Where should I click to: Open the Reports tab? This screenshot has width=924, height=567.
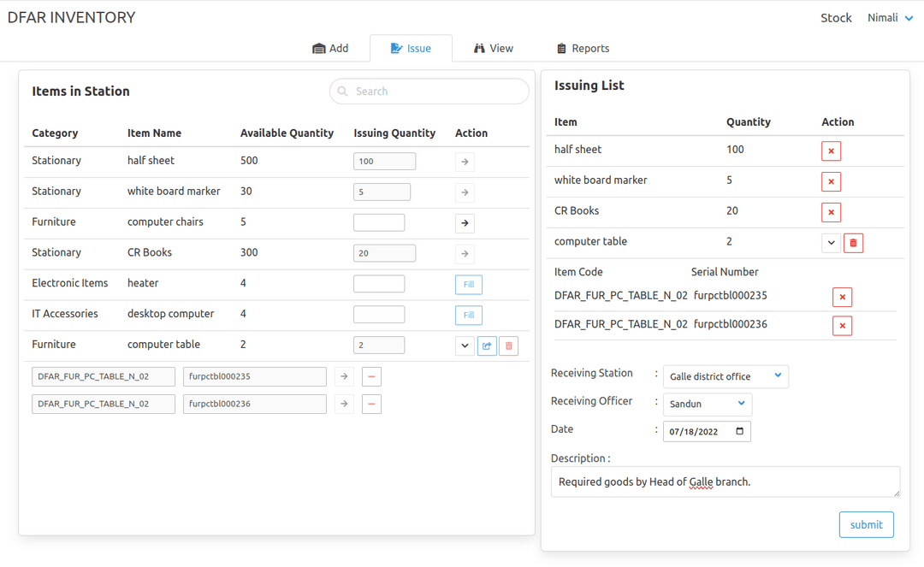pos(583,48)
